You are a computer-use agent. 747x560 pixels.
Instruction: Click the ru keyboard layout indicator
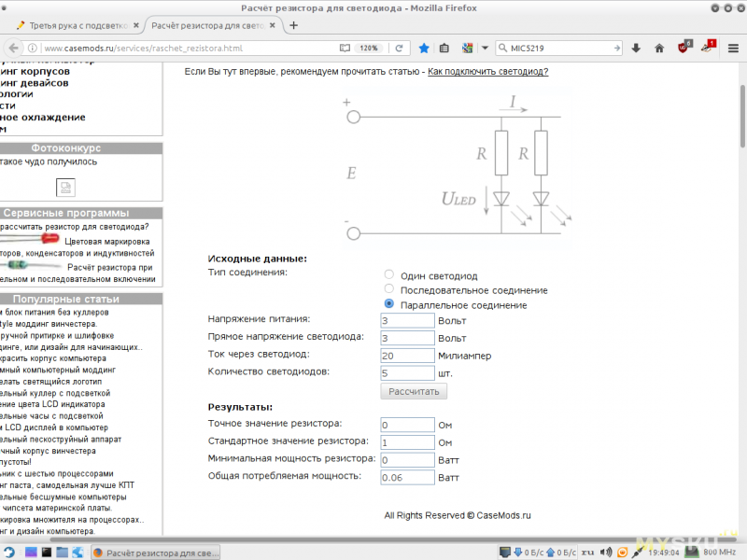588,553
